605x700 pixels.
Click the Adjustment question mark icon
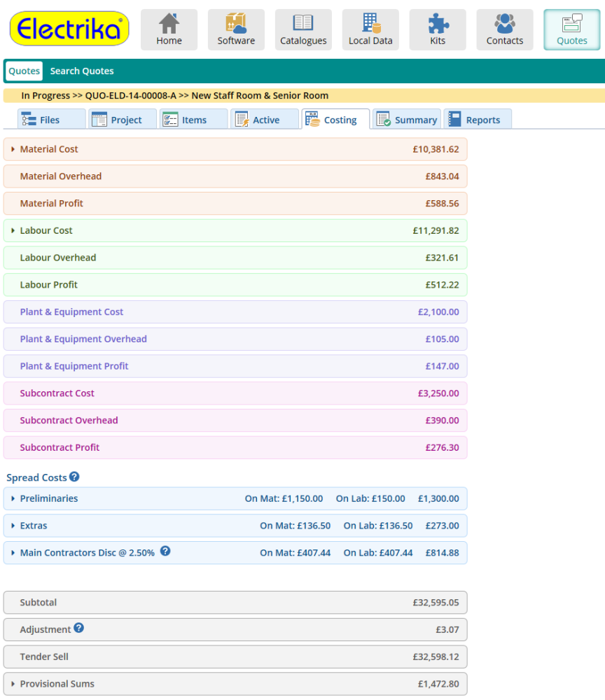click(78, 628)
